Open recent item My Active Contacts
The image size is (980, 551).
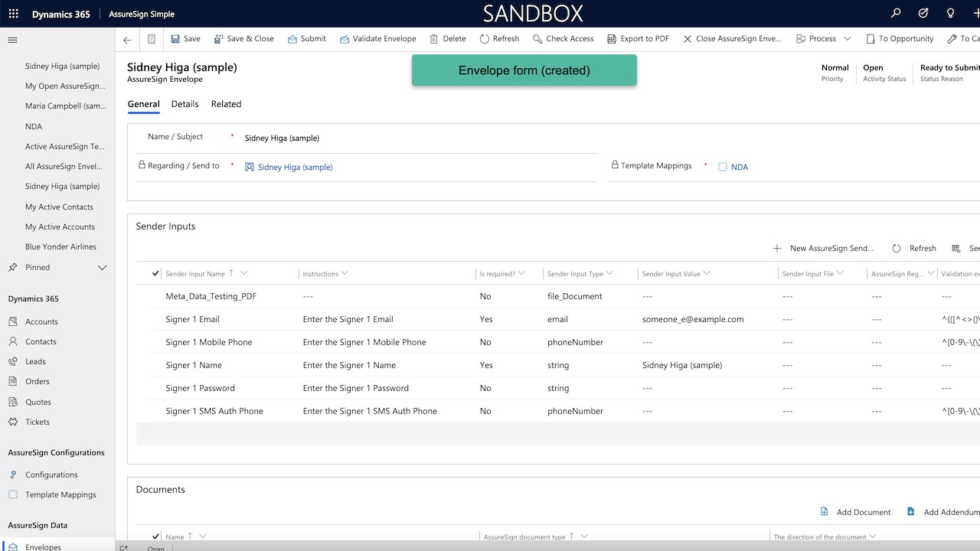[59, 207]
